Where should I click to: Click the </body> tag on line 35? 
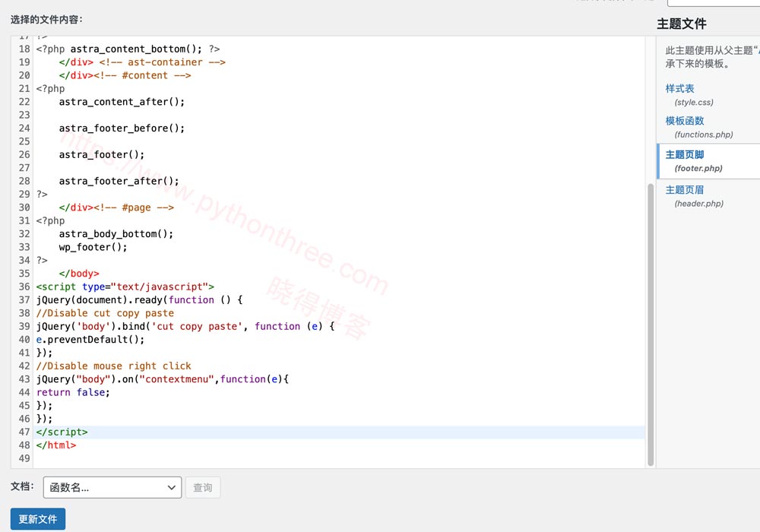(x=79, y=274)
